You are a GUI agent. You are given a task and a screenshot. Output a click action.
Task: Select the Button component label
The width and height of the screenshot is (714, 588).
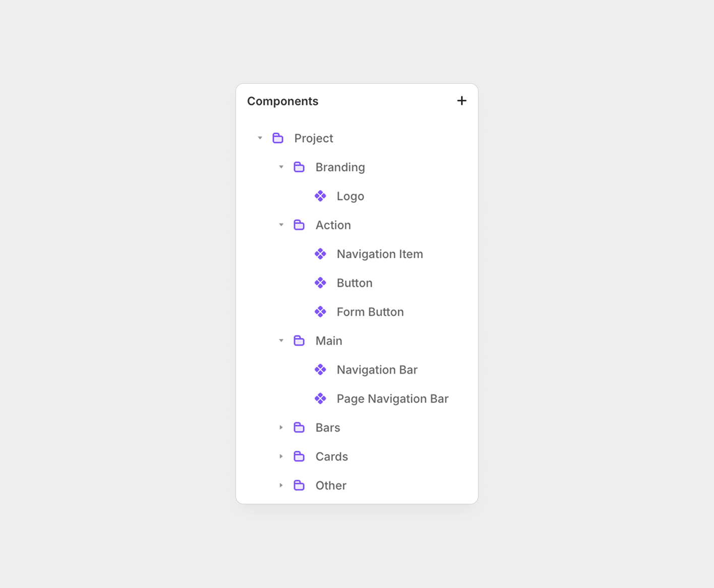354,283
